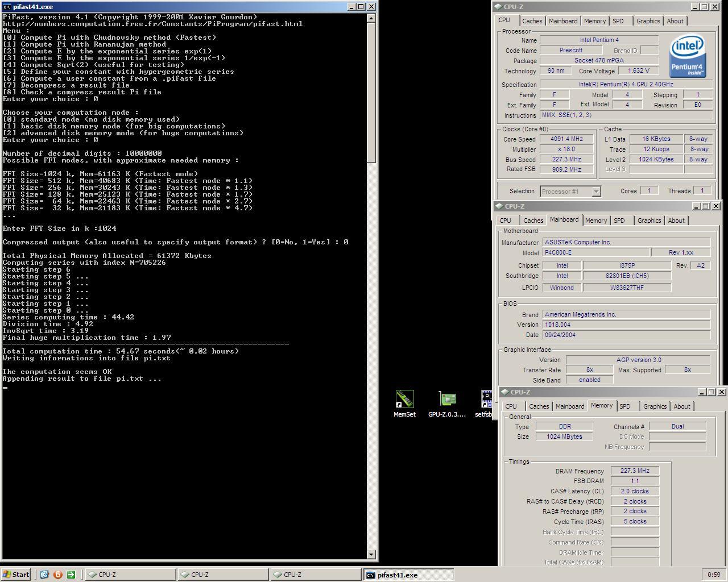Click the memory Type value DDR
This screenshot has height=582, width=728.
[565, 426]
